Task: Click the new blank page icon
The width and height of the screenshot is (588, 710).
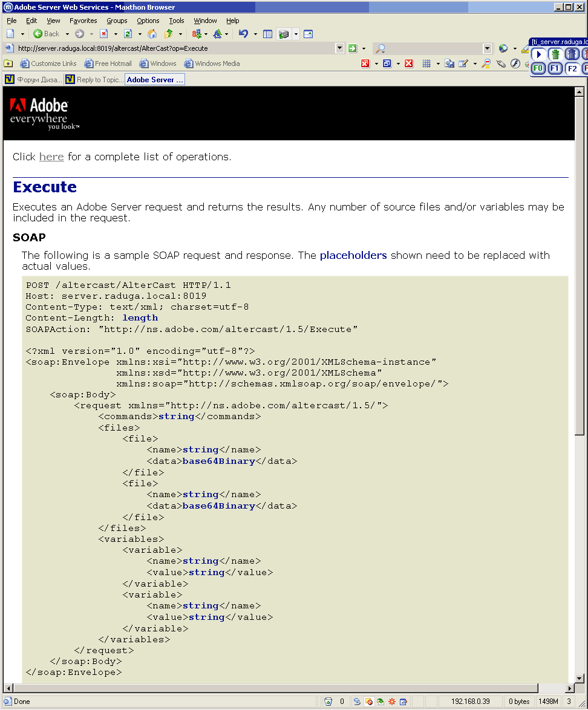Action: [x=10, y=34]
